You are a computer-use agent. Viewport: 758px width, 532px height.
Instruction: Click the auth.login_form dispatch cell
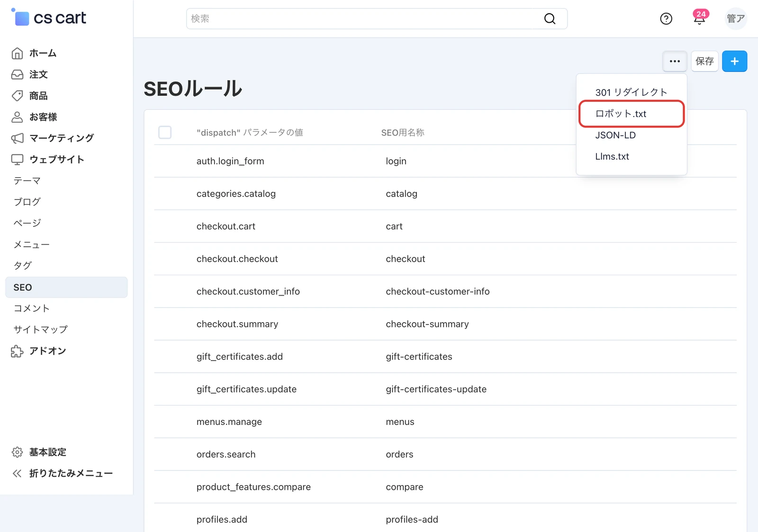click(x=230, y=161)
